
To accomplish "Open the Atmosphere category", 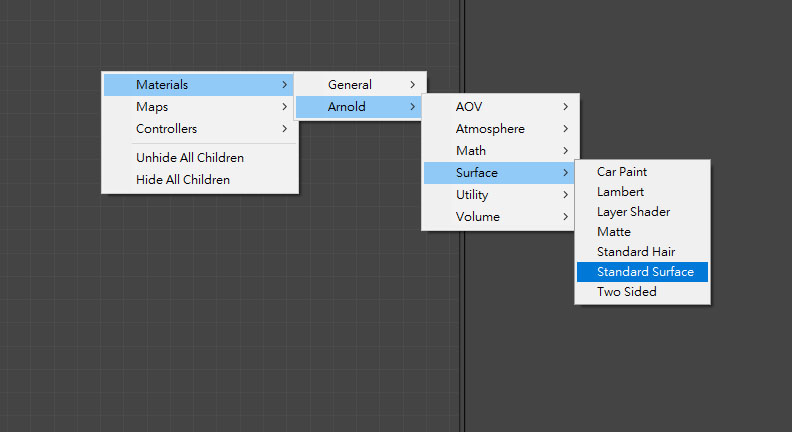I will click(x=490, y=129).
